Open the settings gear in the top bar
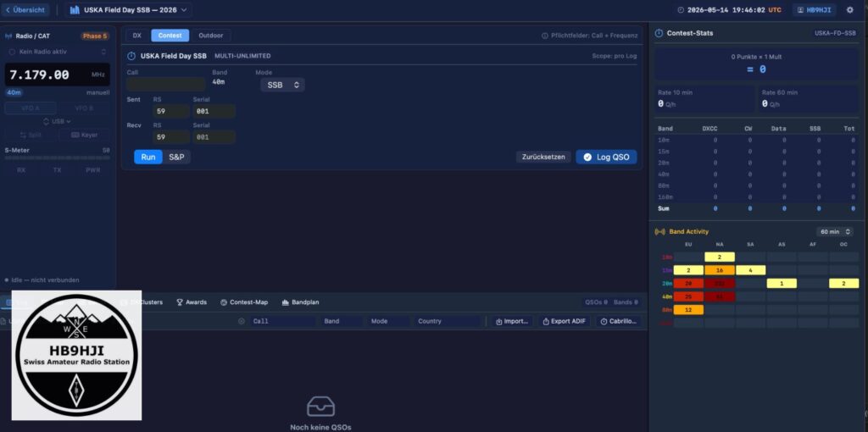868x432 pixels. [849, 10]
